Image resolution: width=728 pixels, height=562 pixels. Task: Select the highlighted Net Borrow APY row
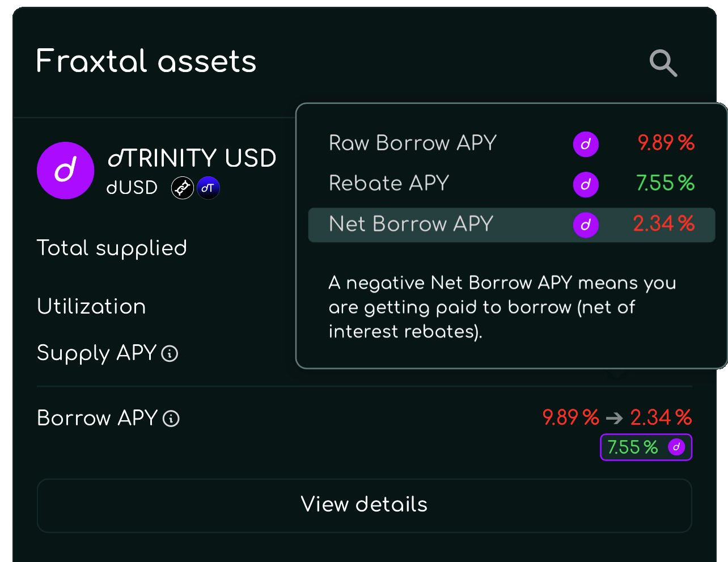510,225
